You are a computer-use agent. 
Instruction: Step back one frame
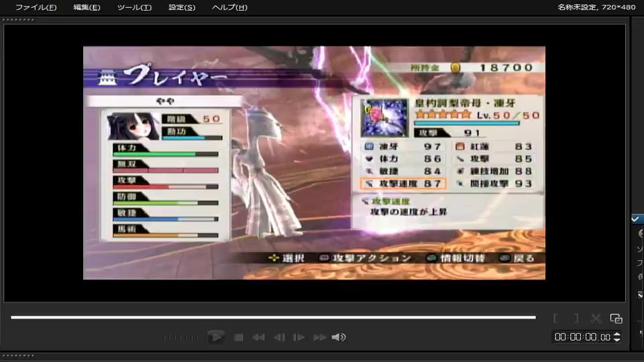click(279, 337)
